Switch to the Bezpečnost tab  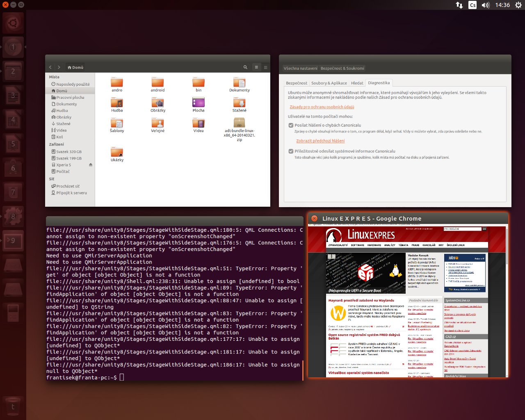(x=296, y=83)
